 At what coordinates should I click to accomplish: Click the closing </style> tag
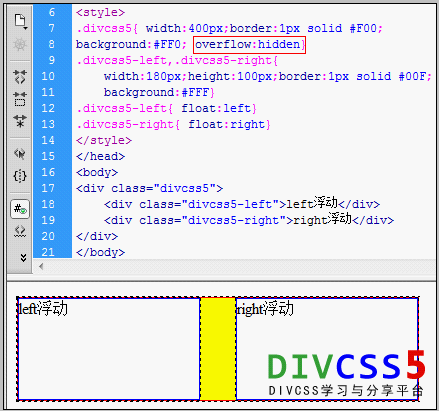[104, 140]
